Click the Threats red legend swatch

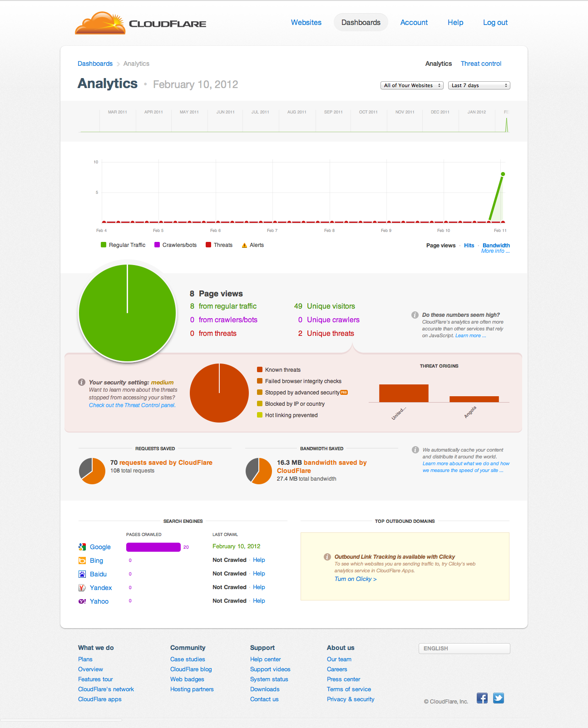pyautogui.click(x=208, y=245)
